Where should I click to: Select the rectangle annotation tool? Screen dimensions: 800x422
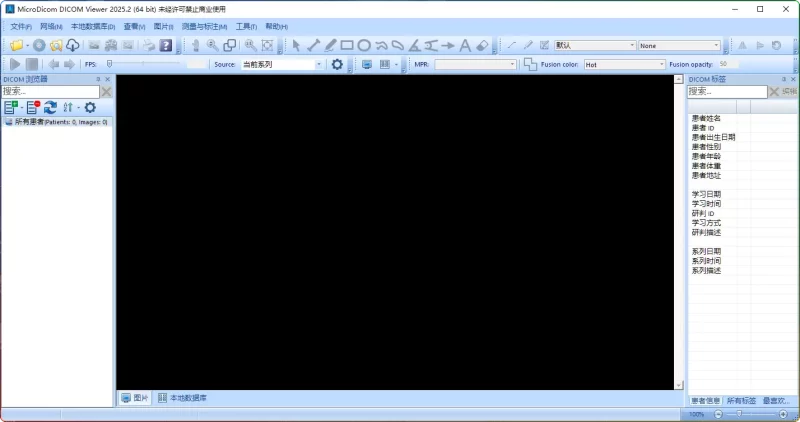[x=347, y=45]
